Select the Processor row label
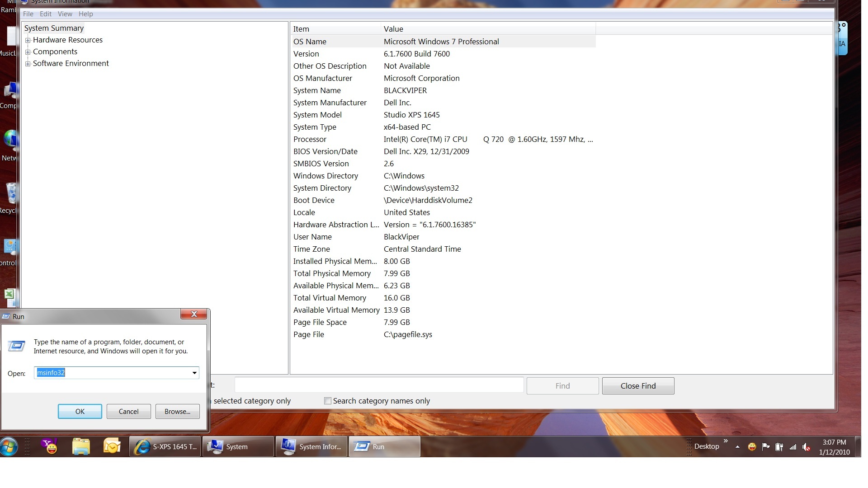The height and width of the screenshot is (488, 868). 310,139
